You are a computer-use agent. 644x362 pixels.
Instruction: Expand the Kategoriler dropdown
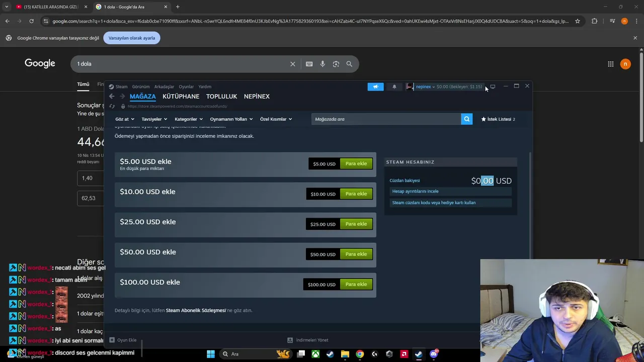pyautogui.click(x=189, y=119)
